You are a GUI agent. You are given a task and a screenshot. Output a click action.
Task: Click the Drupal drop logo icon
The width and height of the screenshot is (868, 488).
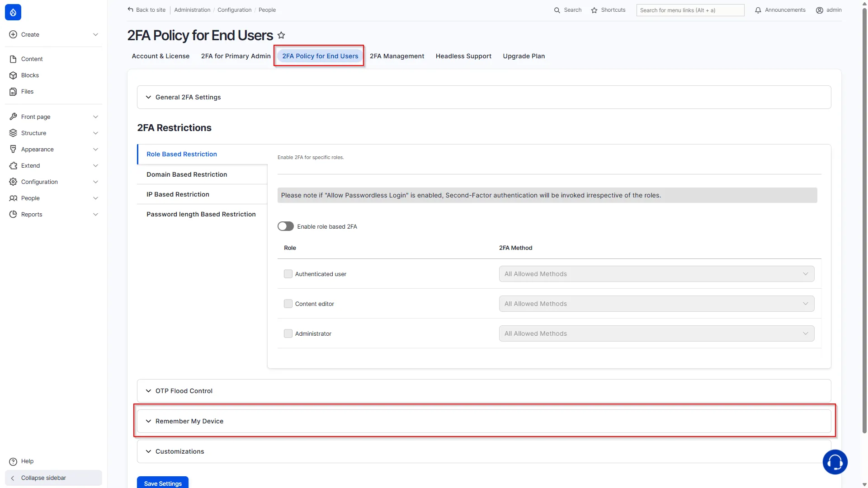[13, 12]
